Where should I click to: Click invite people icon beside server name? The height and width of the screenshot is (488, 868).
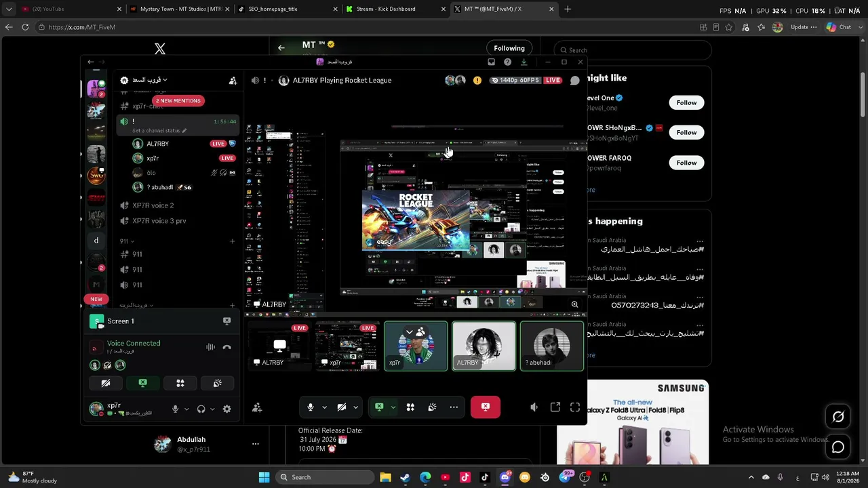click(x=233, y=81)
